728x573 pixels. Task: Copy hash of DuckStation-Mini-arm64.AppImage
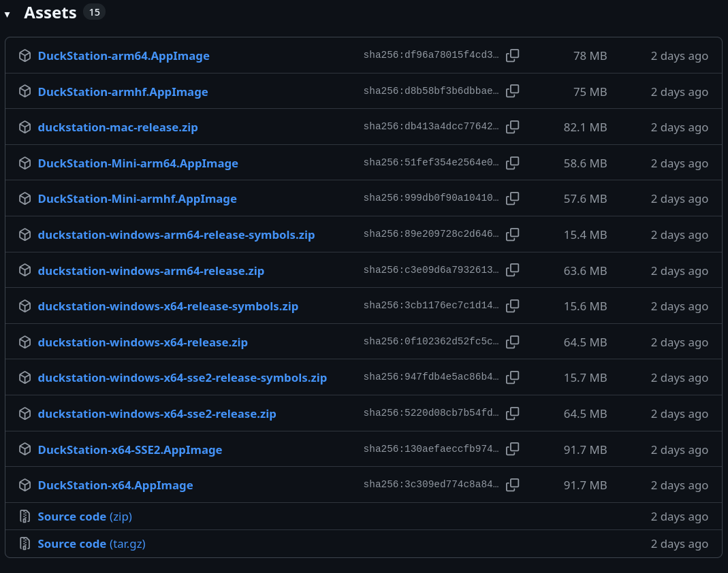[x=513, y=163]
